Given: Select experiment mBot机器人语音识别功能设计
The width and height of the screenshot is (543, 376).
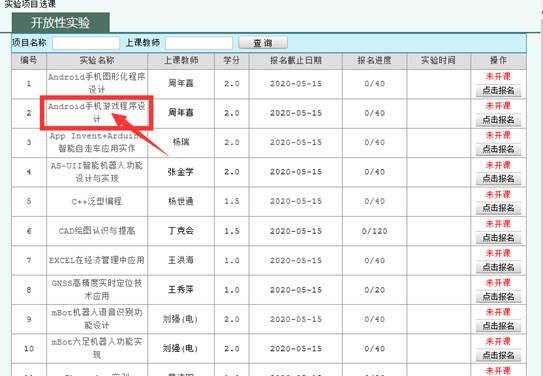Looking at the screenshot, I should point(97,319).
